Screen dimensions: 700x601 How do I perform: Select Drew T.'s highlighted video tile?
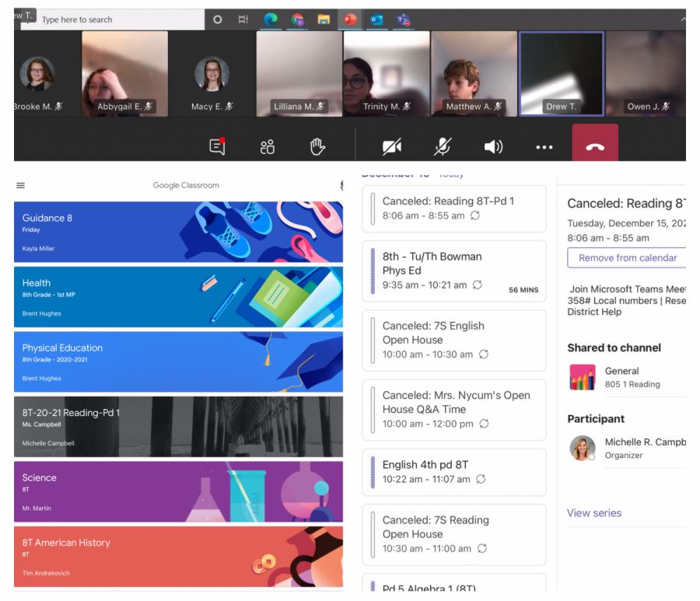(562, 74)
